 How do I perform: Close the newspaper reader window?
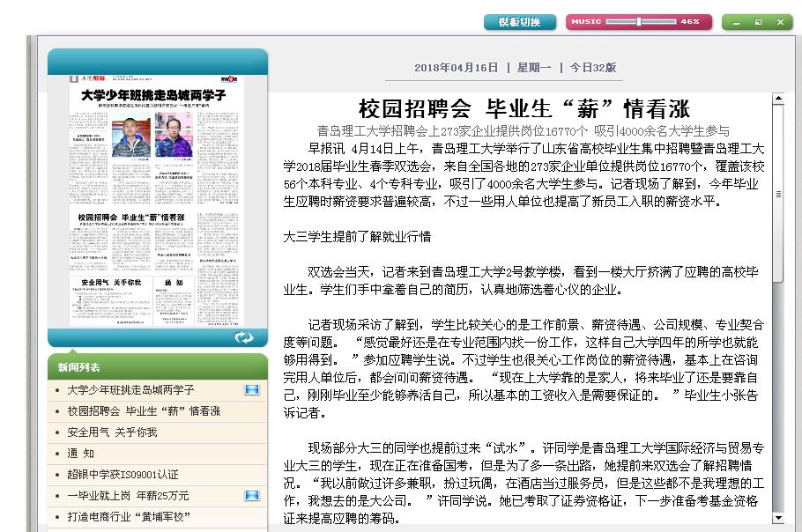click(780, 22)
